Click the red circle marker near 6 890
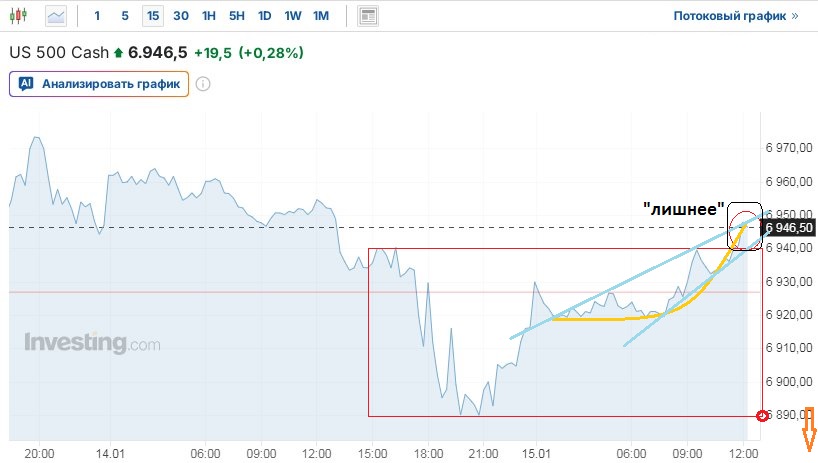This screenshot has height=463, width=818. tap(763, 415)
